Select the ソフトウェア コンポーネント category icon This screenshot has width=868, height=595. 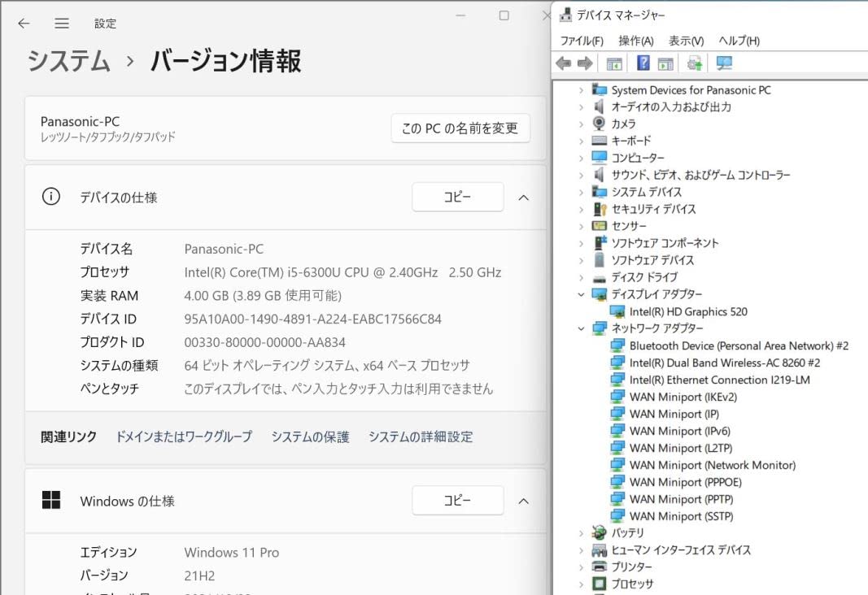600,242
